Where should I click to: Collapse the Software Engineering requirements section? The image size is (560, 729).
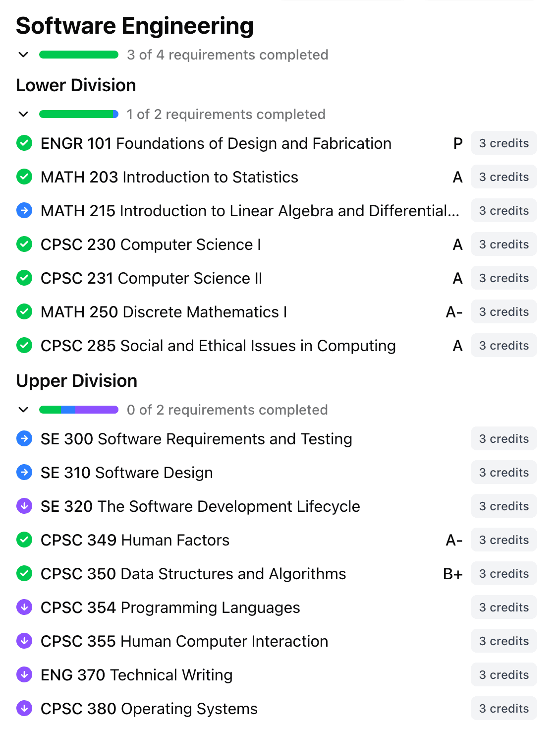pyautogui.click(x=23, y=55)
